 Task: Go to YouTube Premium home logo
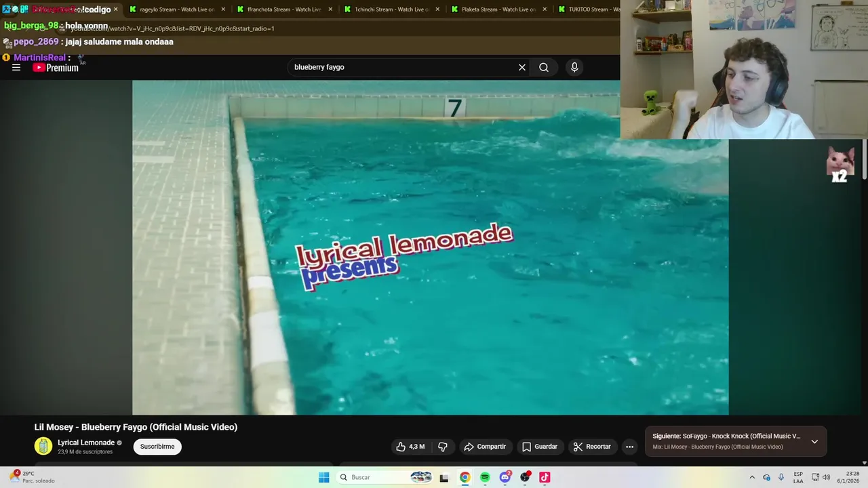pyautogui.click(x=56, y=67)
